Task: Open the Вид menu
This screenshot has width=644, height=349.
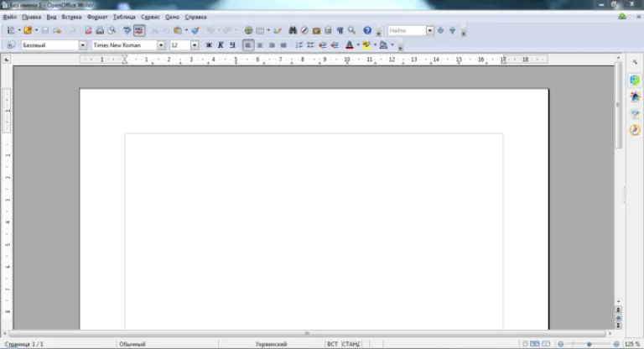Action: (51, 18)
